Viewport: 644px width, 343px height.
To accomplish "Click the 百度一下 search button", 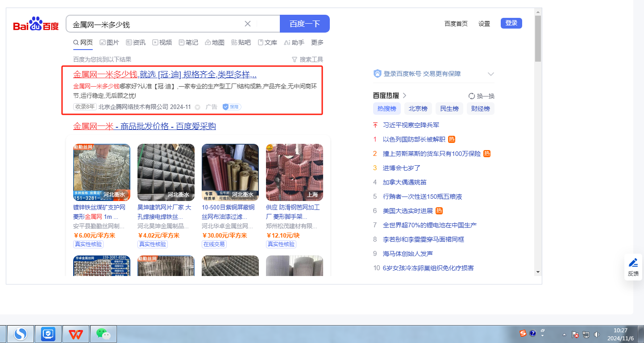I will pyautogui.click(x=305, y=24).
